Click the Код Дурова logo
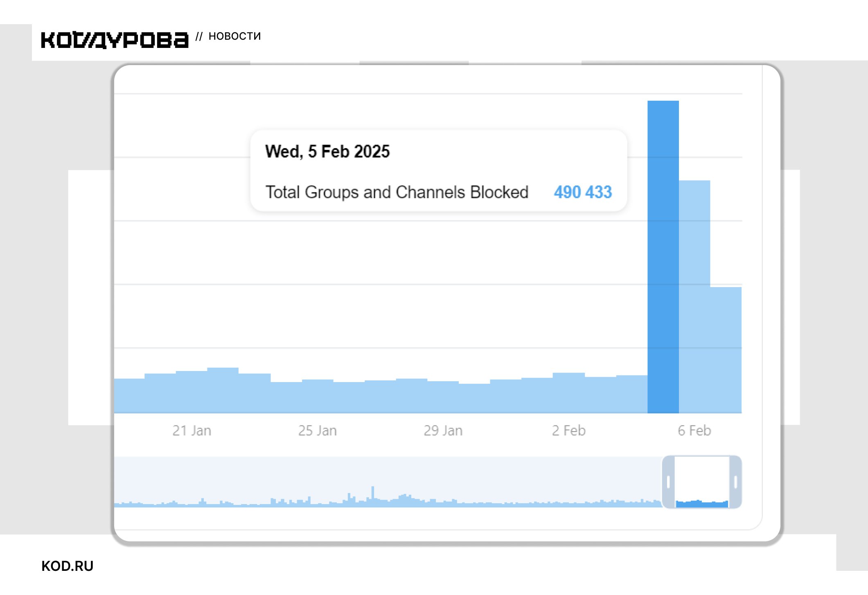 point(115,40)
